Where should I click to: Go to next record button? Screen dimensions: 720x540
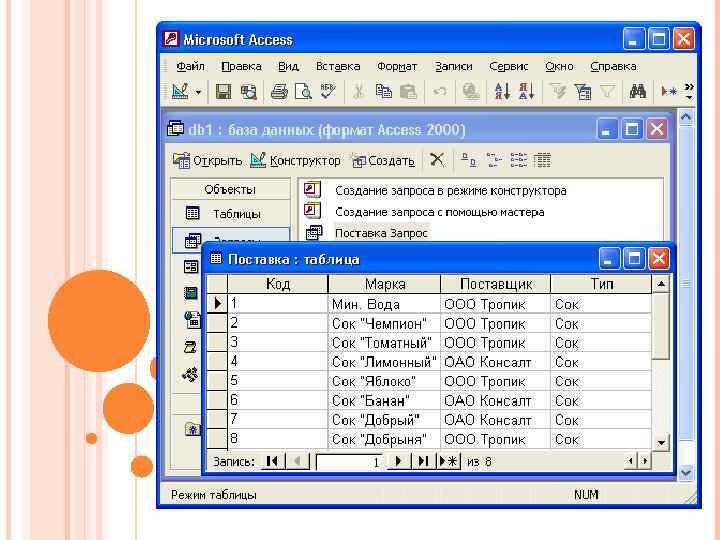[398, 461]
